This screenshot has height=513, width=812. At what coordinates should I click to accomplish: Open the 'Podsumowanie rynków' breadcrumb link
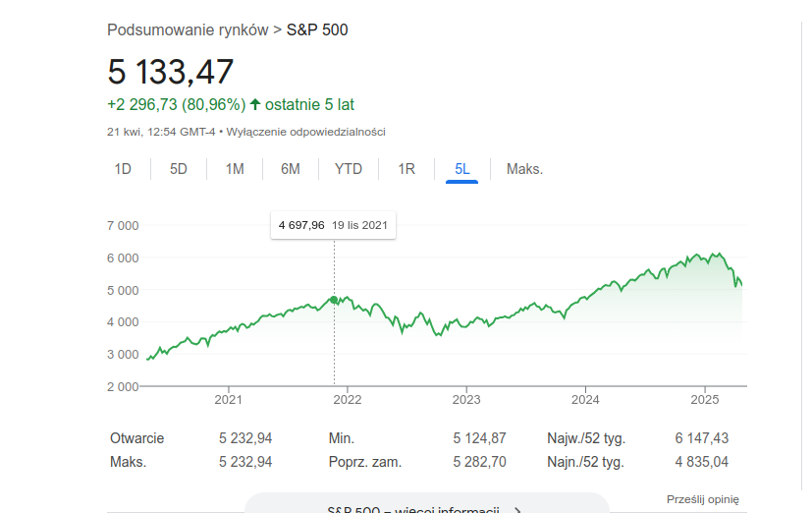(x=188, y=29)
